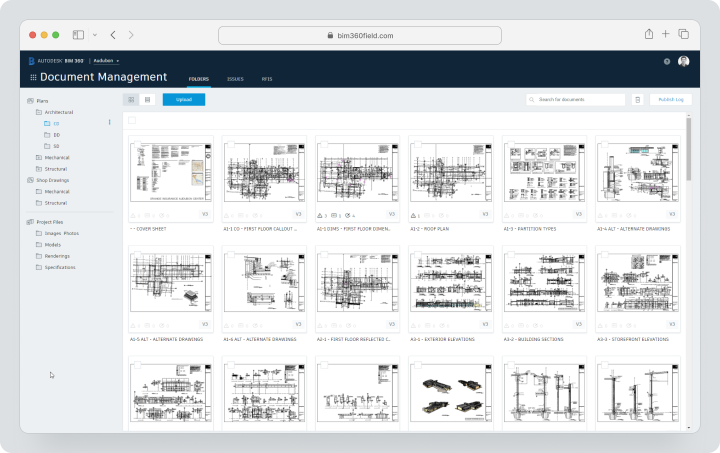The width and height of the screenshot is (720, 453).
Task: Switch to the Issues tab
Action: point(235,79)
